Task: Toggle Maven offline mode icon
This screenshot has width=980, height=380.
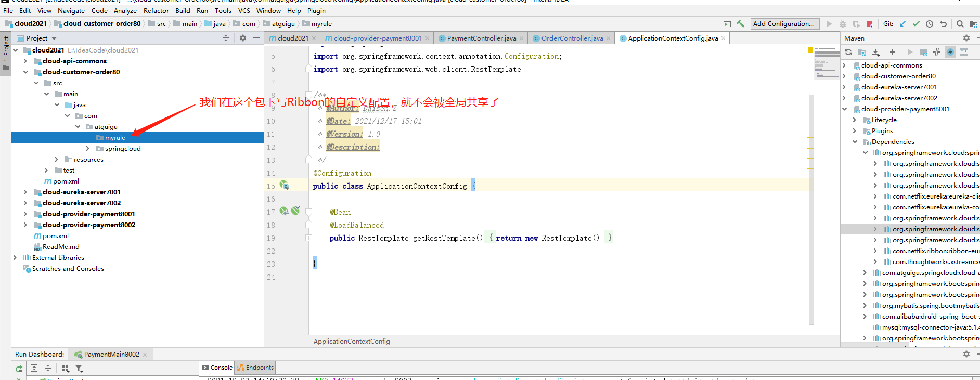Action: (937, 52)
